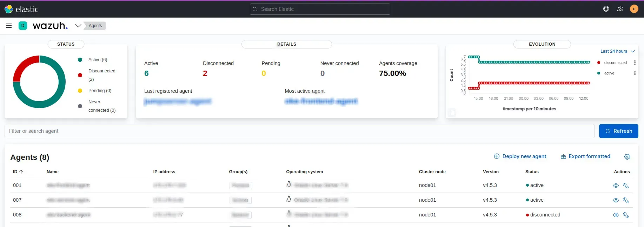Click the green D space badge
The width and height of the screenshot is (644, 227).
click(x=23, y=26)
